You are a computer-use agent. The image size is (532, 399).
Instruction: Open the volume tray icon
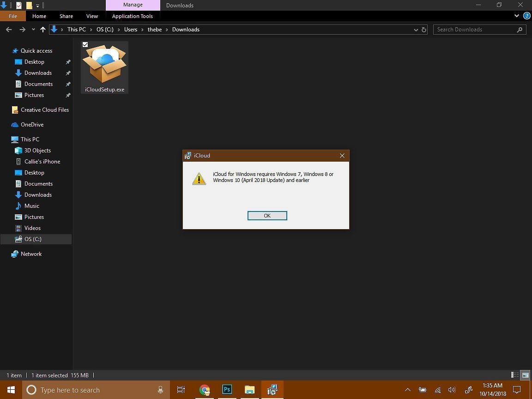[x=452, y=390]
